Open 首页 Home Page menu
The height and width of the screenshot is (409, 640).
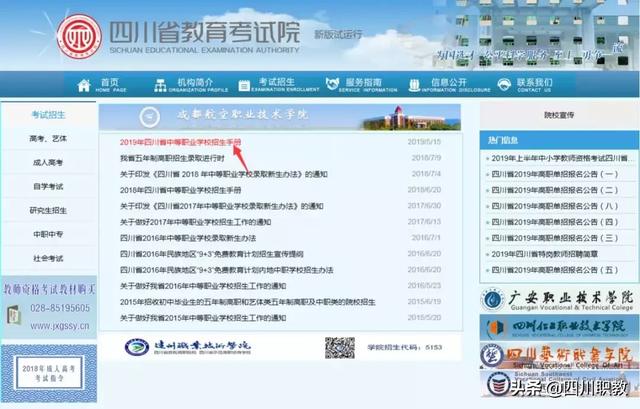(x=102, y=85)
